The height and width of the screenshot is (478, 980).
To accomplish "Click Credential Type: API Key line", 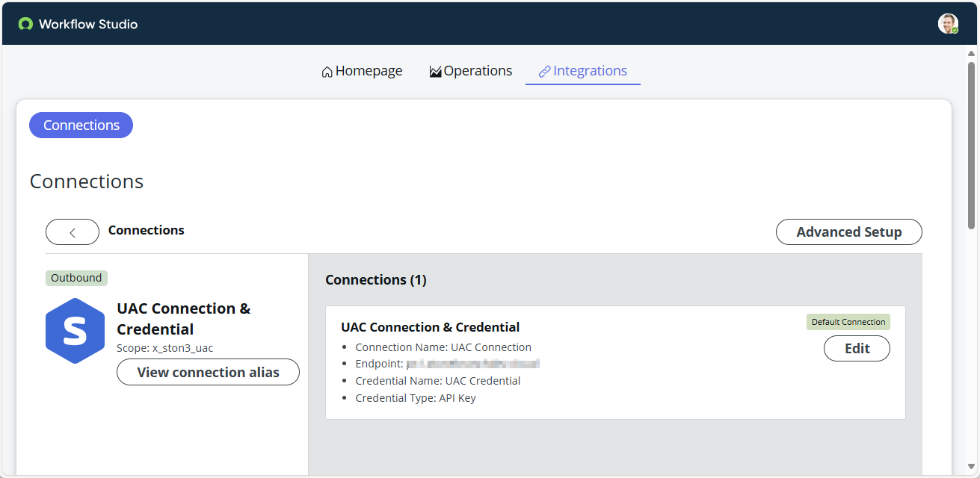I will click(416, 398).
